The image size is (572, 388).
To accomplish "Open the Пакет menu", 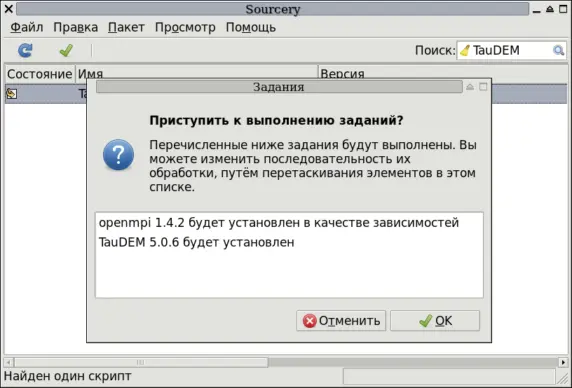I will pos(126,27).
